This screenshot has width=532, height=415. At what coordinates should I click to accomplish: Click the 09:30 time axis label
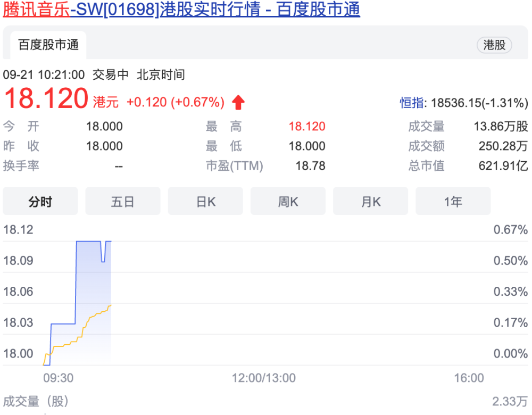point(58,378)
